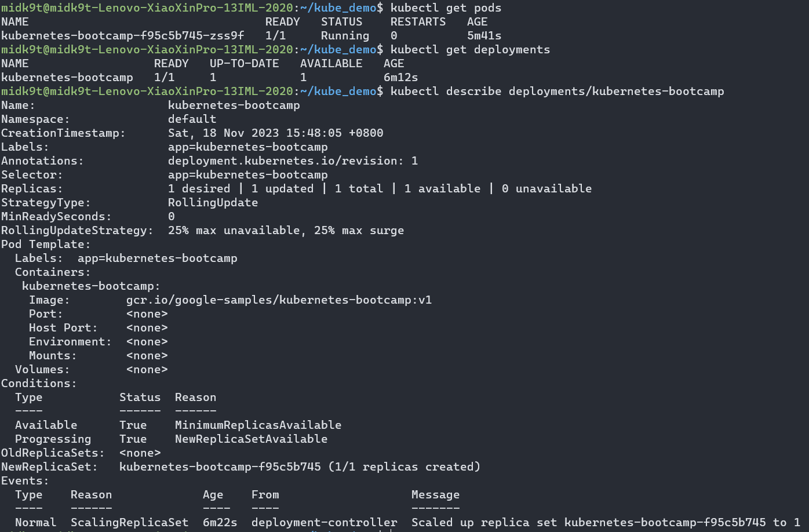The height and width of the screenshot is (532, 809).
Task: Click the pod age value 5m41s
Action: tap(484, 35)
